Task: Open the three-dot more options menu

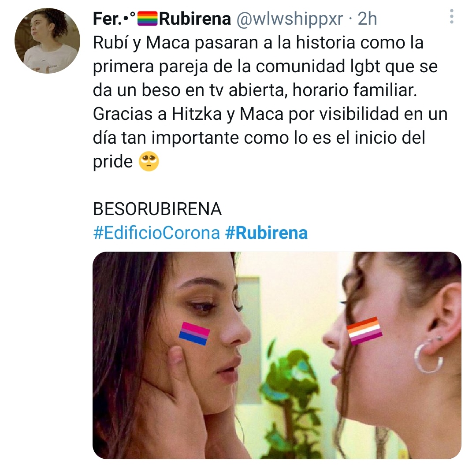Action: click(x=451, y=16)
